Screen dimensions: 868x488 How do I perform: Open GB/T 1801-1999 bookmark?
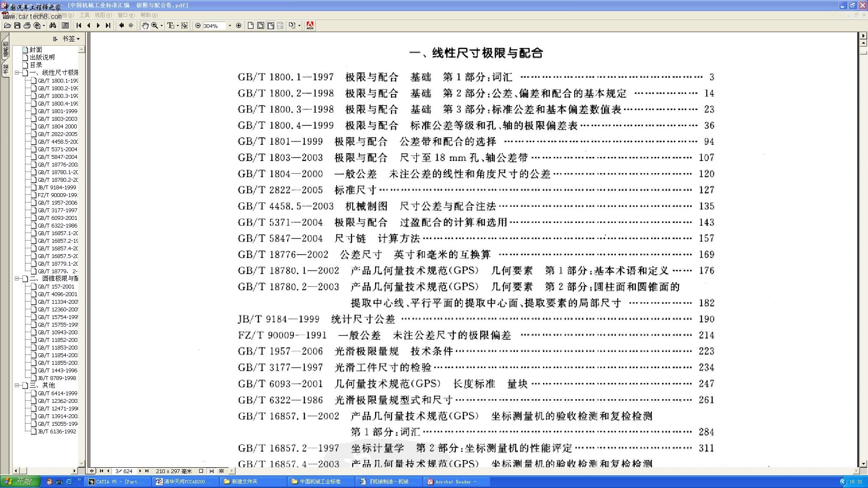click(x=57, y=111)
